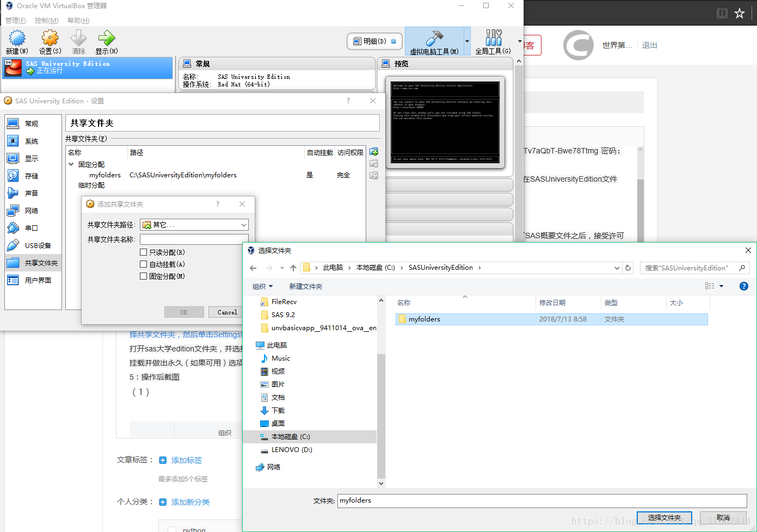
Task: Click the back arrow in folder picker
Action: (253, 268)
